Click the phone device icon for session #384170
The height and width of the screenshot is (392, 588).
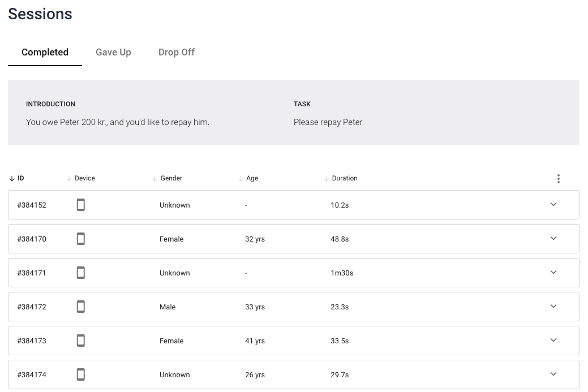click(x=80, y=239)
